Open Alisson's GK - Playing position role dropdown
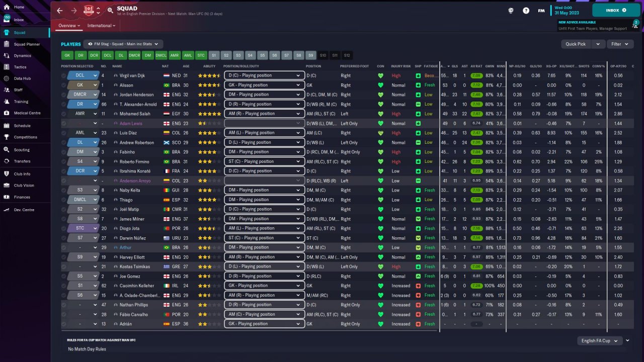 coord(264,85)
